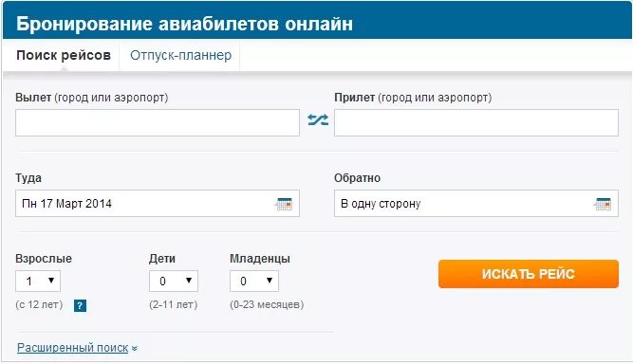Screen dimensions: 633x364
Task: Open the Взрослые passenger count dropdown
Action: coord(38,281)
